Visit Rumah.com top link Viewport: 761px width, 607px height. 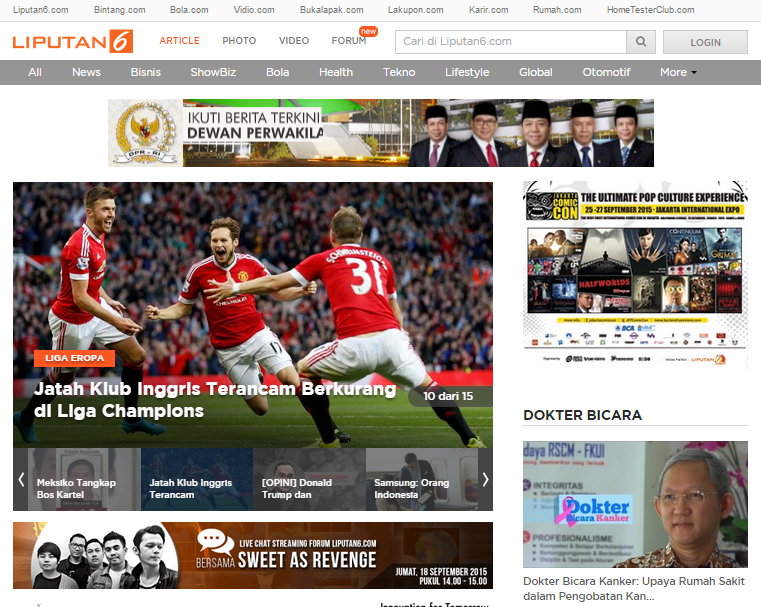click(x=557, y=10)
